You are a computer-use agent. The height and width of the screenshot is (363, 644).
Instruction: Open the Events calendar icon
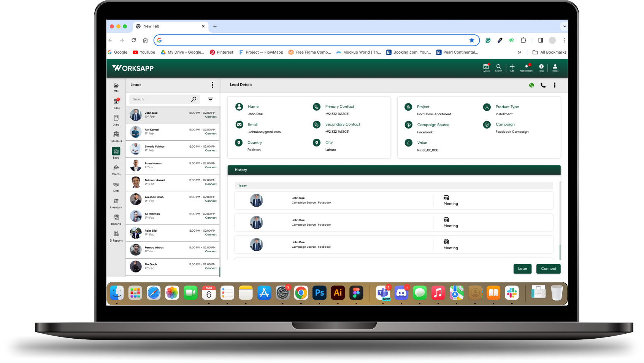[486, 67]
